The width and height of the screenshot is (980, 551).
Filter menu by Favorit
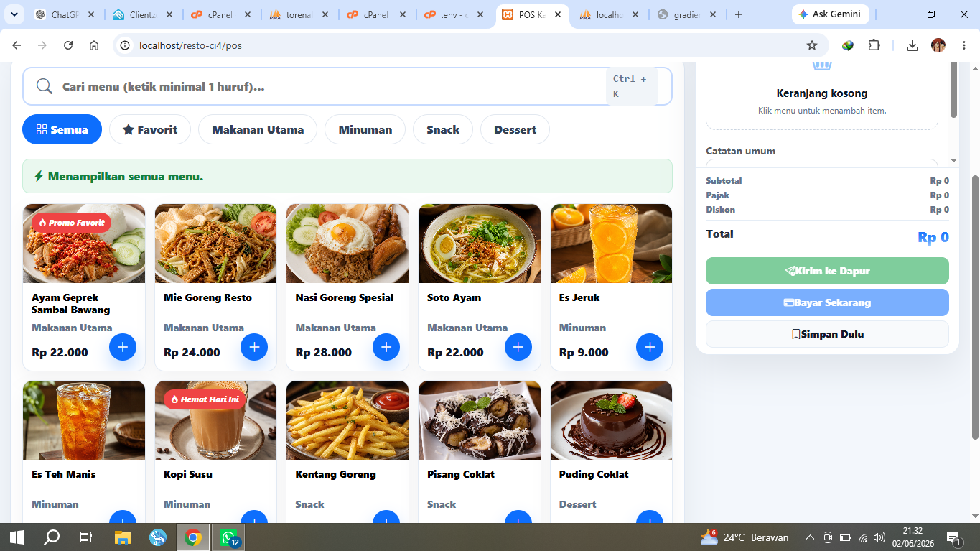click(x=149, y=129)
